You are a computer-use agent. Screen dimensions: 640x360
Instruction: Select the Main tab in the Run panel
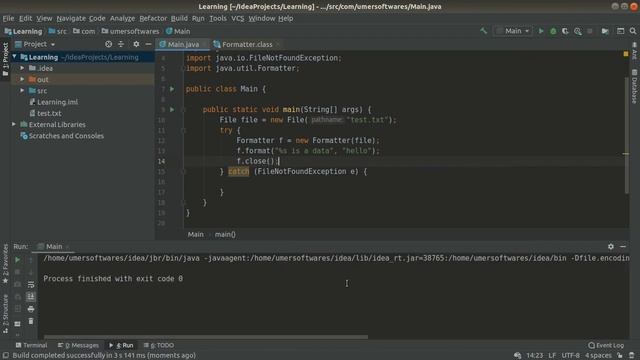click(53, 247)
